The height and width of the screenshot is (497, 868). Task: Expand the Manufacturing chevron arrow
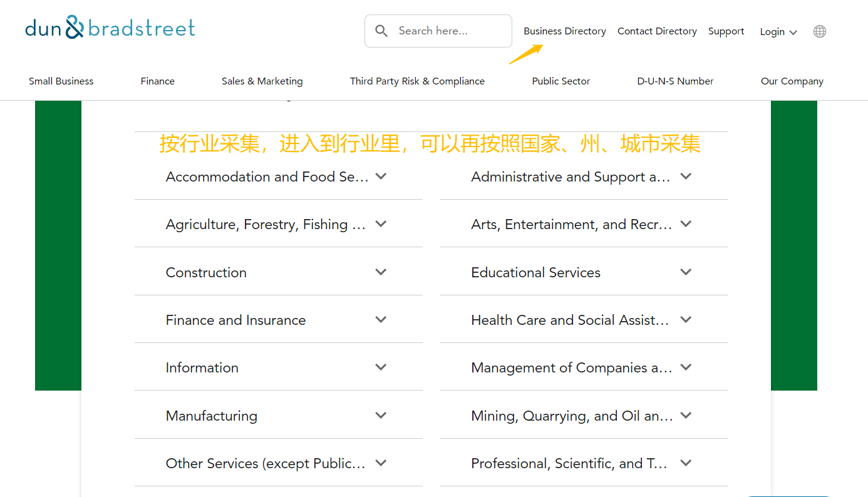[381, 415]
